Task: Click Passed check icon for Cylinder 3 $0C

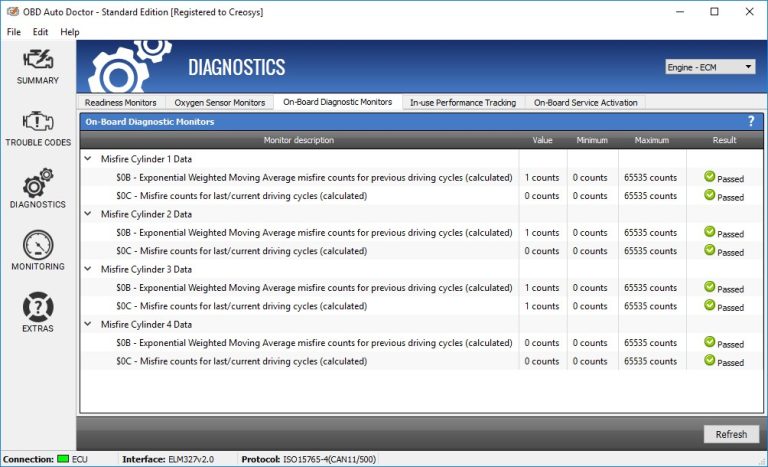Action: pos(709,305)
